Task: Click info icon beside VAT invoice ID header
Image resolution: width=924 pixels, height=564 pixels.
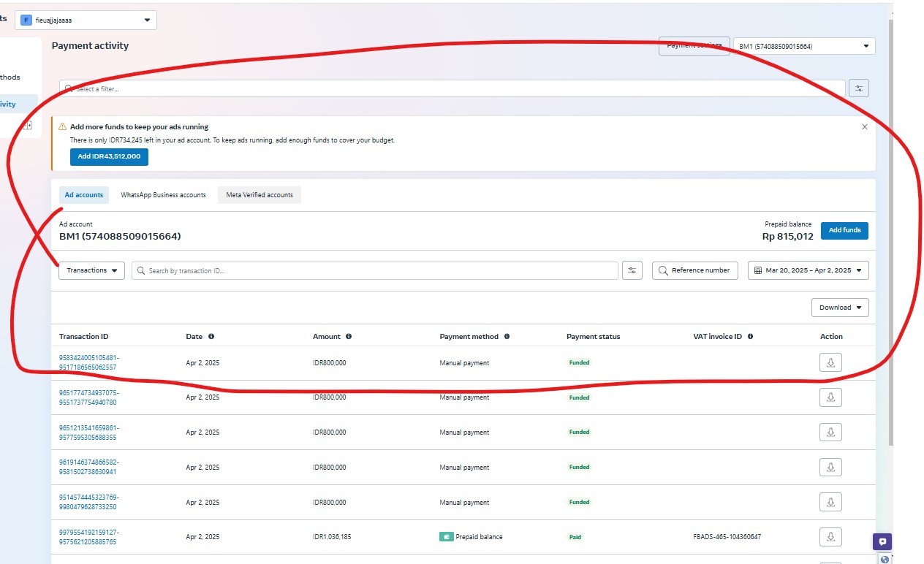Action: 750,337
